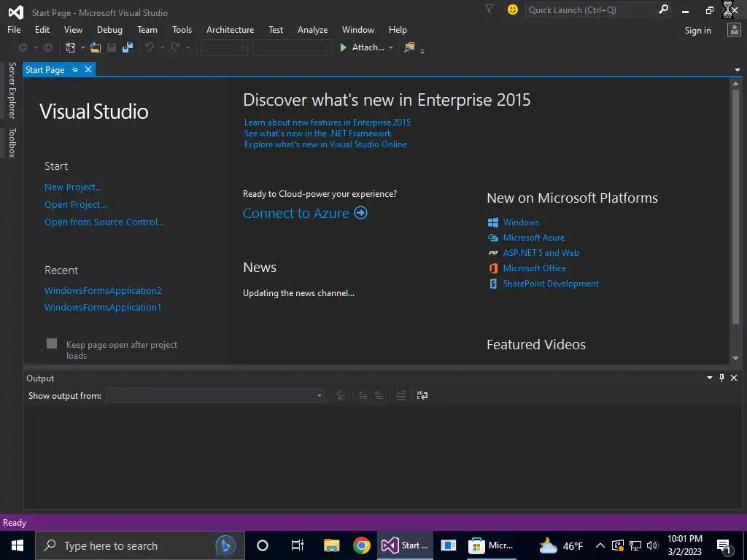Click the Open File toolbar icon

[96, 47]
